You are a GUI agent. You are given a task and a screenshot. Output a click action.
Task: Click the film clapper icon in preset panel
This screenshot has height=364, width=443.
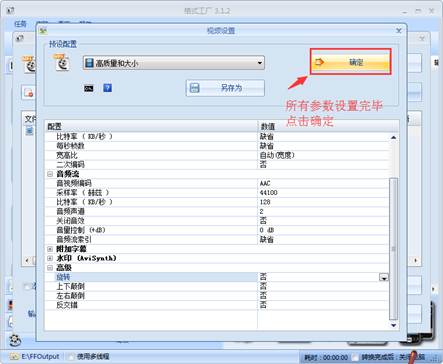pyautogui.click(x=62, y=62)
